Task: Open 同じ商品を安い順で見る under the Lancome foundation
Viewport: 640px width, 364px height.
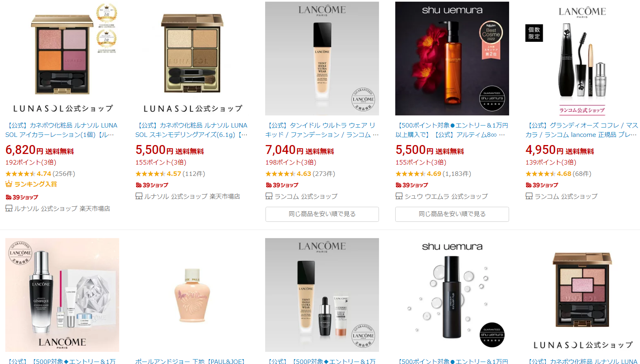Action: pos(322,214)
